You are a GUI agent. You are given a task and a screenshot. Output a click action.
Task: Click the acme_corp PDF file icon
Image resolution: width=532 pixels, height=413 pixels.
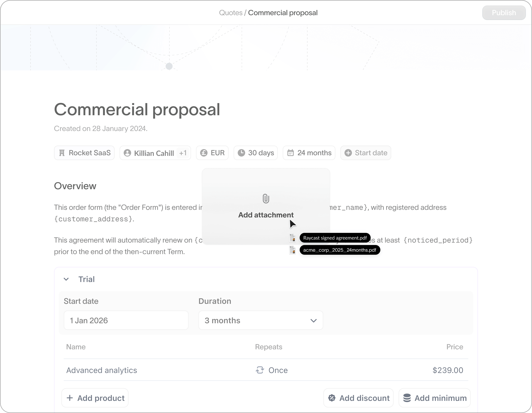point(292,250)
